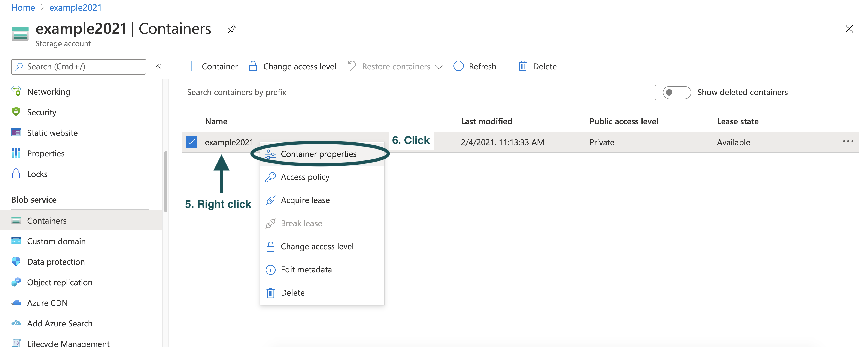Image resolution: width=868 pixels, height=347 pixels.
Task: Sort by the Name column header
Action: (216, 121)
